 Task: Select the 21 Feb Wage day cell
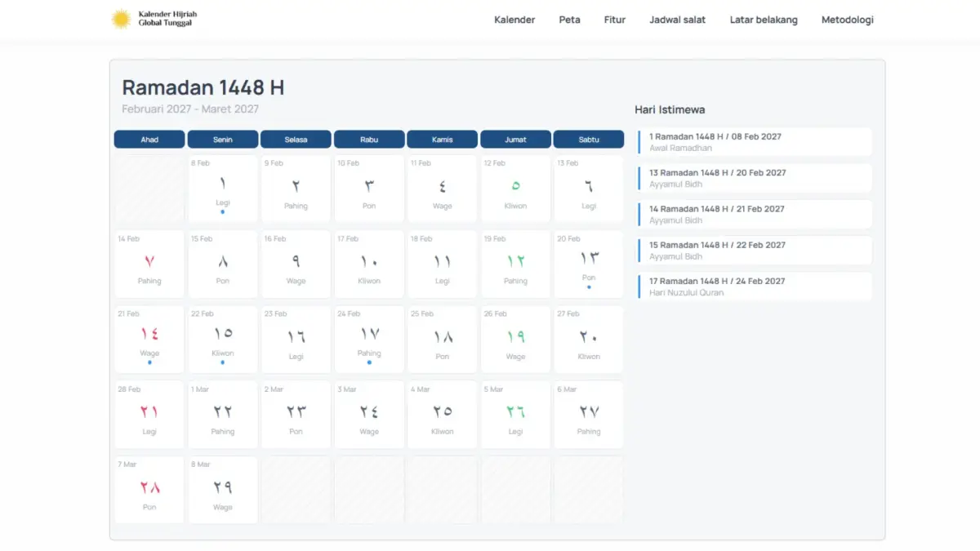pos(149,340)
